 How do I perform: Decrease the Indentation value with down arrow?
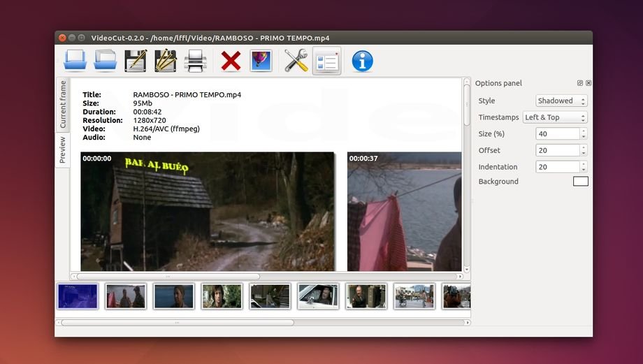point(584,170)
